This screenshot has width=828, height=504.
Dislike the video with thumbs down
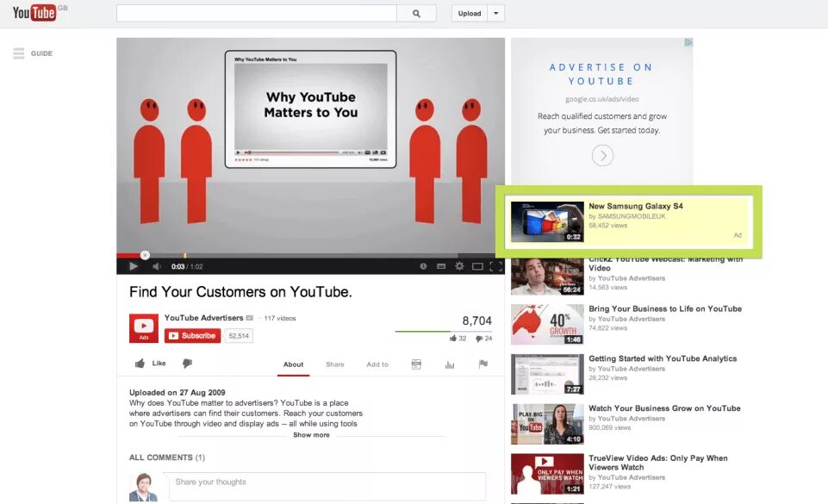click(188, 363)
